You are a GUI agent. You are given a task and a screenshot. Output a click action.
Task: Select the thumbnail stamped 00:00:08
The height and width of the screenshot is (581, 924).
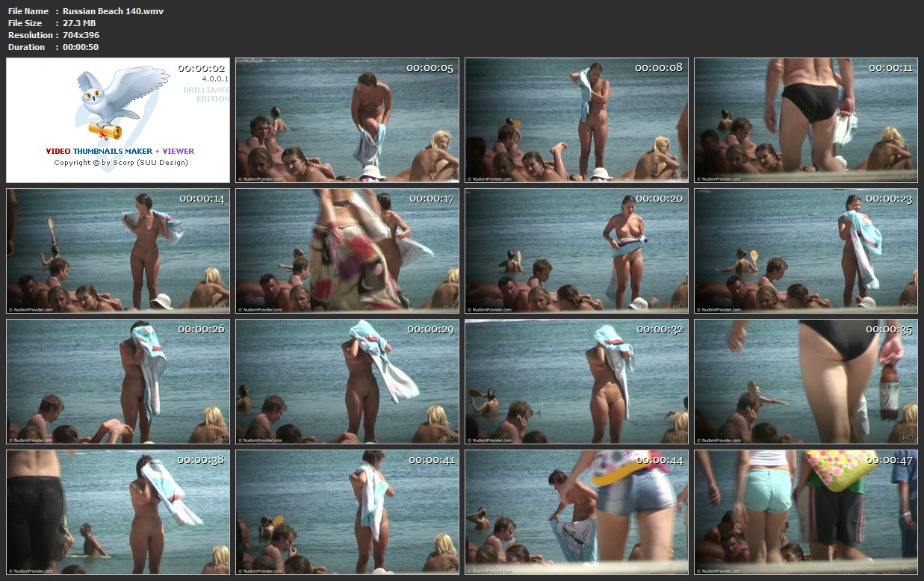pyautogui.click(x=576, y=120)
